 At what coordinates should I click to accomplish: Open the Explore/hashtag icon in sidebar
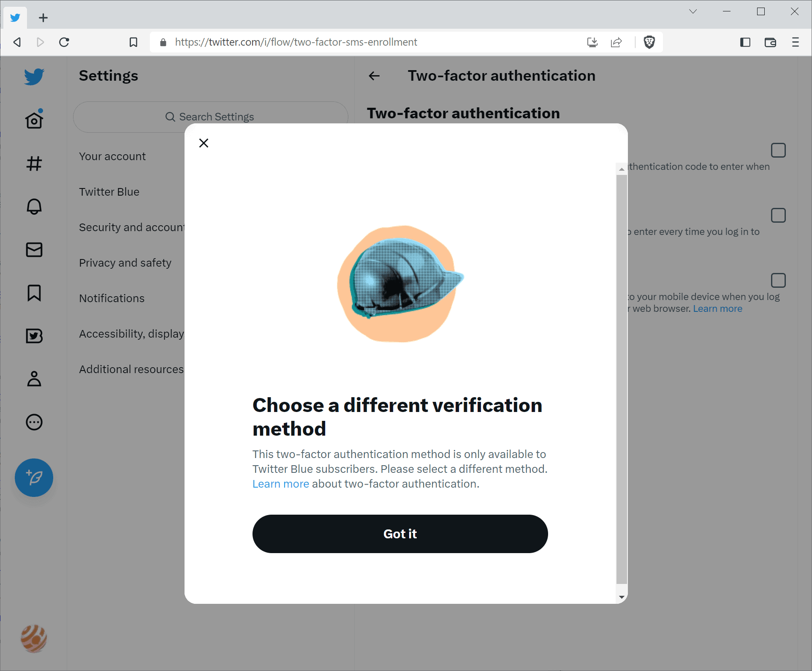tap(34, 164)
